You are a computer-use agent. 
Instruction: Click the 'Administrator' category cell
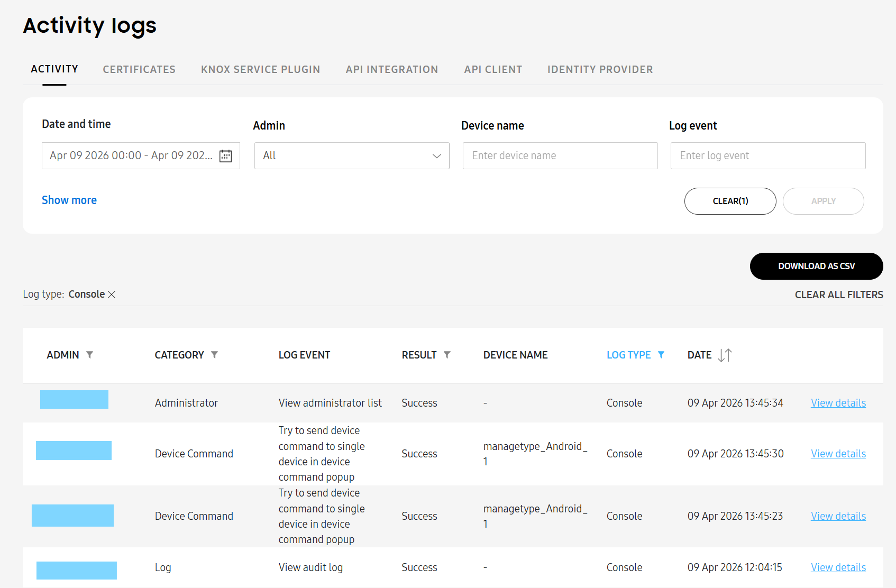tap(186, 403)
